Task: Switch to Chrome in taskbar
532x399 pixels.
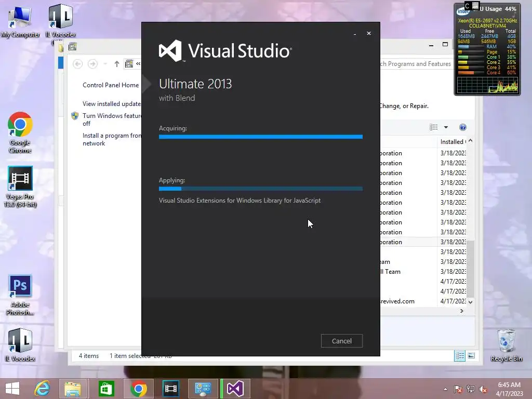Action: coord(138,389)
